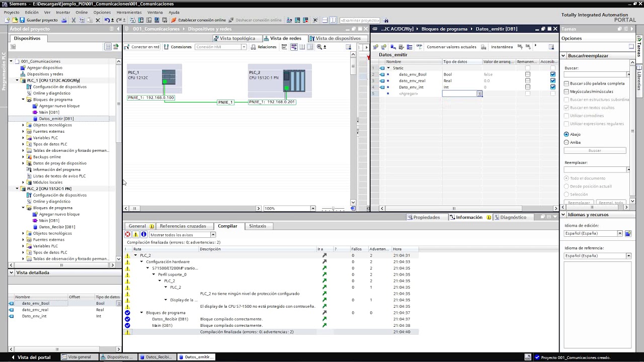Click the PN/IE_1 network label

click(x=225, y=102)
